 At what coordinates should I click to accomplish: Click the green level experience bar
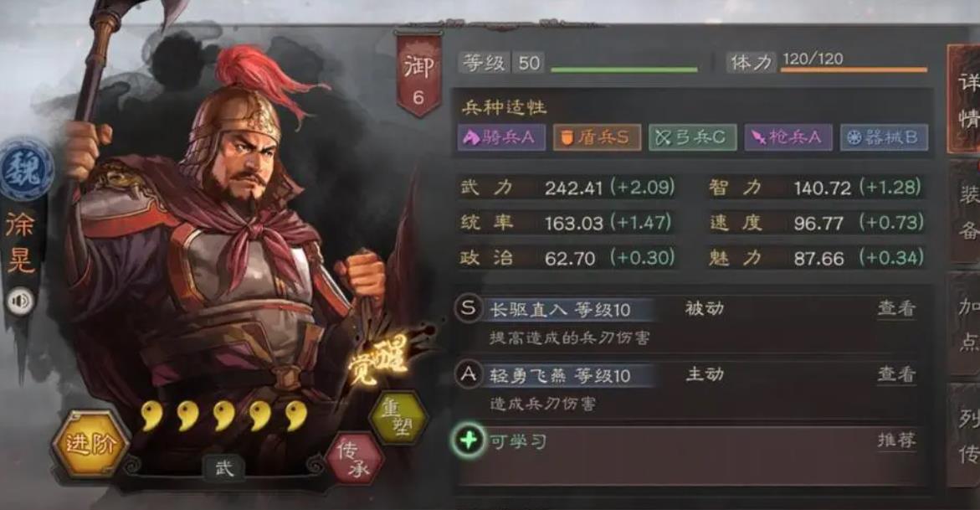[623, 70]
